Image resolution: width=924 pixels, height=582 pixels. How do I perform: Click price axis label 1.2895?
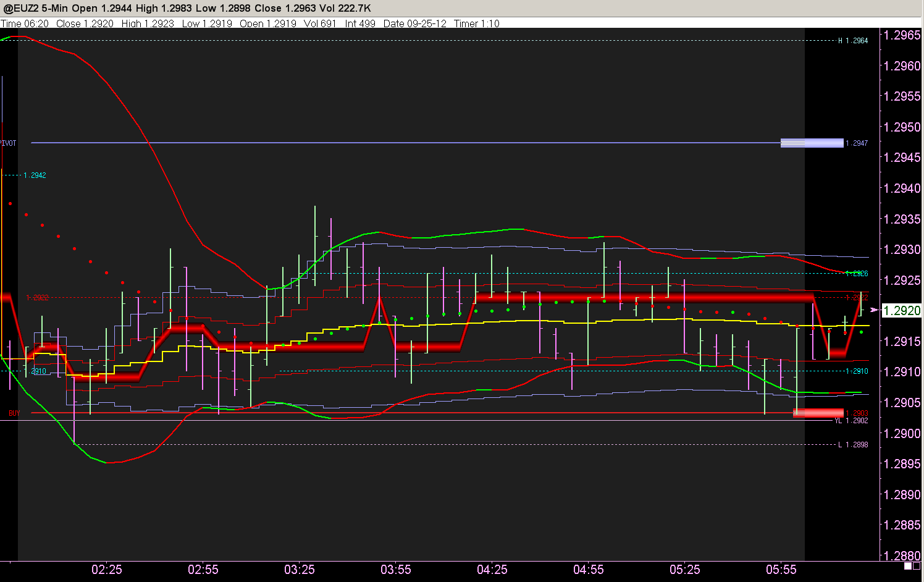(902, 463)
